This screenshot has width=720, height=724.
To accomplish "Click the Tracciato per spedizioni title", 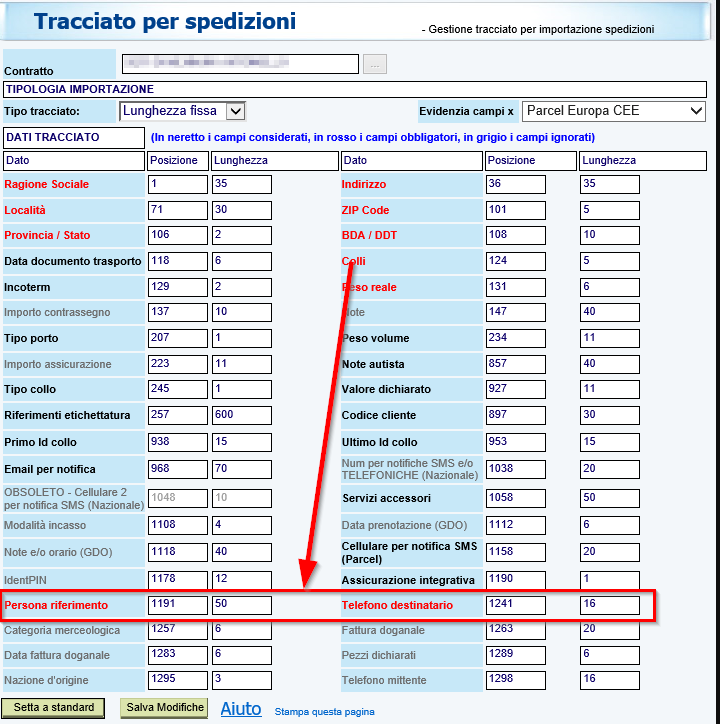I will (165, 21).
